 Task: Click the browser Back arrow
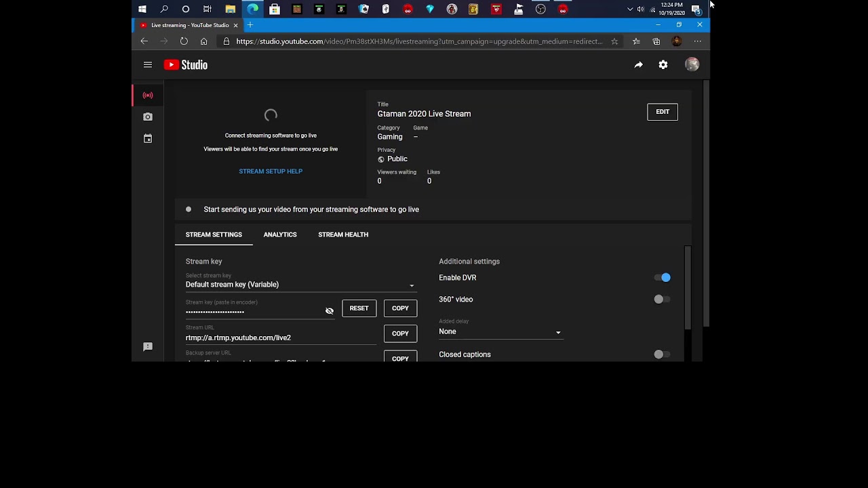point(144,41)
